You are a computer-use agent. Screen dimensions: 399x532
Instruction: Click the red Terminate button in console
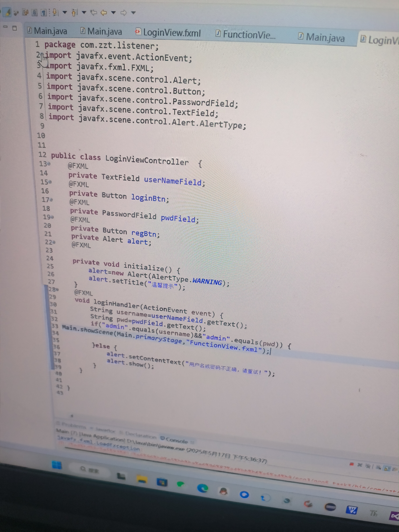352,464
